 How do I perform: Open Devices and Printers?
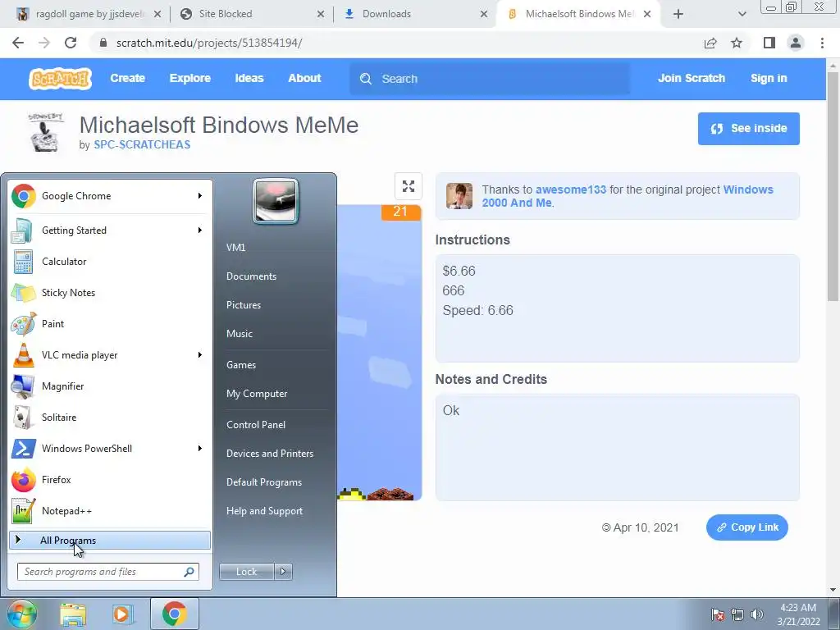coord(269,454)
